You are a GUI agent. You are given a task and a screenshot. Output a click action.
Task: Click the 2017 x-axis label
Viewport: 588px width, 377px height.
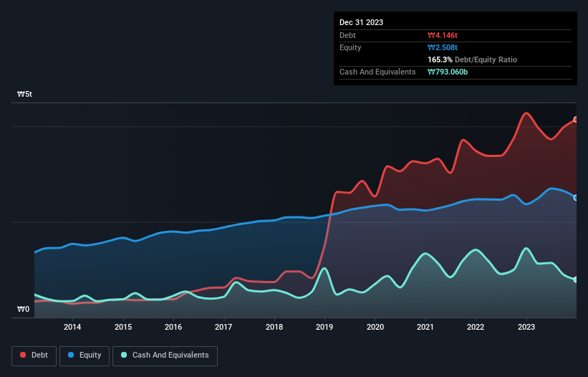[x=223, y=327]
